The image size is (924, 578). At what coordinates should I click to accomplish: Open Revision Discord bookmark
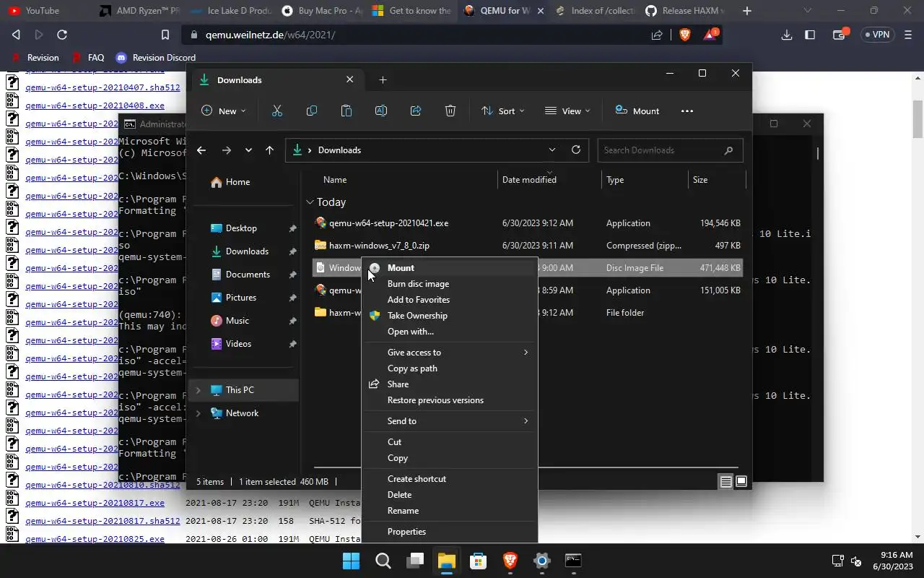pyautogui.click(x=156, y=58)
